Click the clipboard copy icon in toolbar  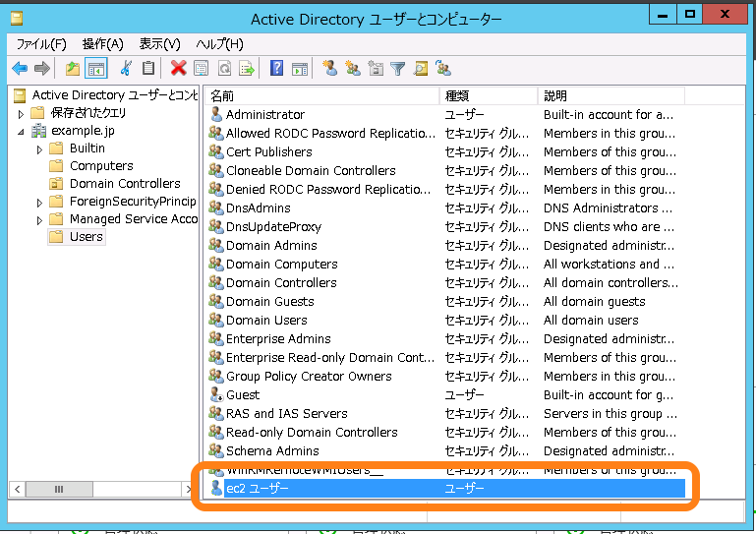click(148, 69)
